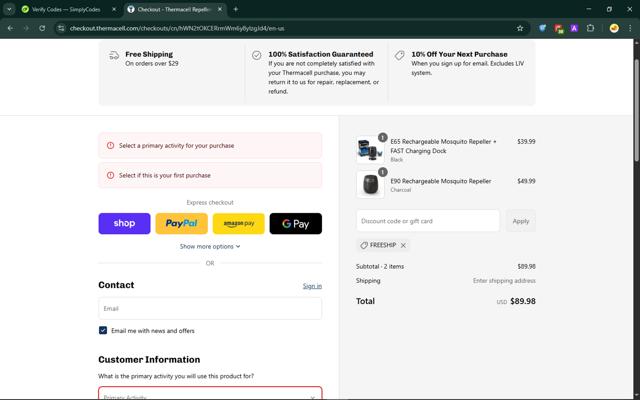The image size is (640, 400).
Task: Expand Show more options
Action: [x=210, y=247]
